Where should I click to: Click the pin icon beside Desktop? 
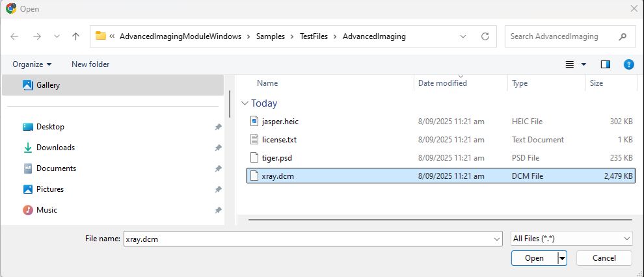(218, 127)
